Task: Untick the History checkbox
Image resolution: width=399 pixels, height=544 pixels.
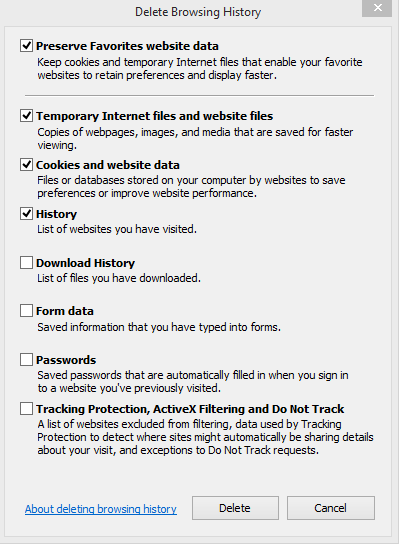Action: tap(26, 214)
